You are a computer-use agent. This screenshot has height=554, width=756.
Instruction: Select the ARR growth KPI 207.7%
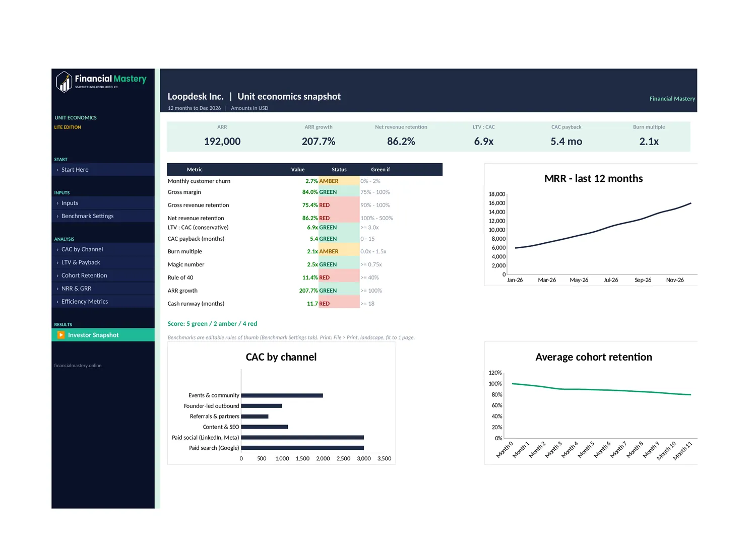[319, 142]
